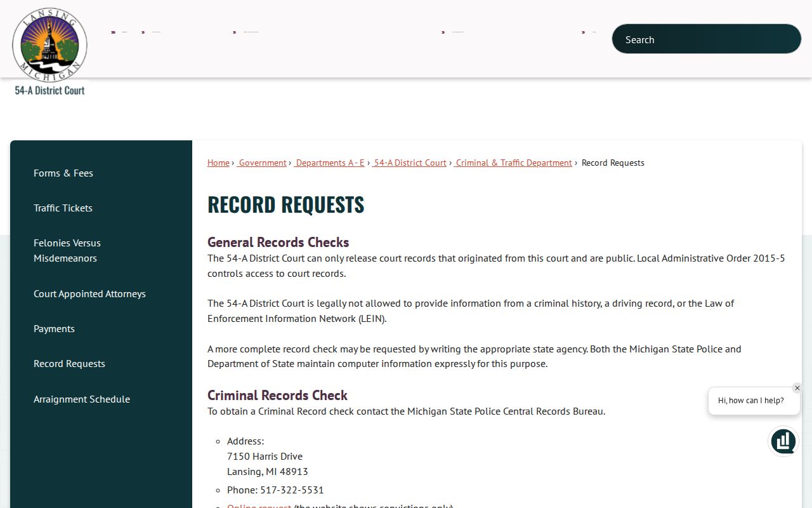Click the '54-A District Court' caption under logo

pyautogui.click(x=49, y=90)
